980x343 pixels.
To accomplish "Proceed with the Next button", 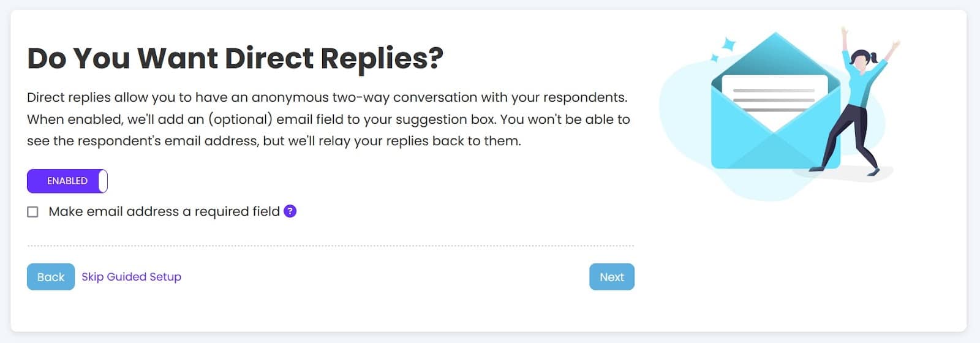I will point(611,277).
